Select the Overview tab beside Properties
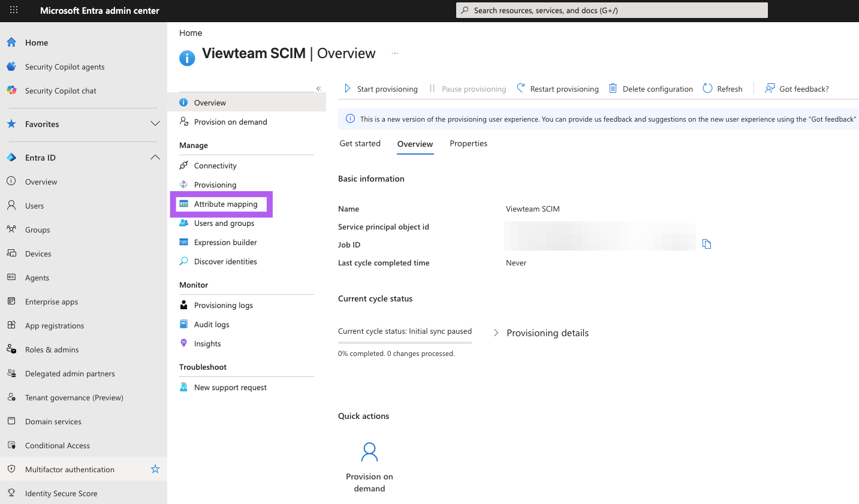The width and height of the screenshot is (859, 504). [x=415, y=144]
